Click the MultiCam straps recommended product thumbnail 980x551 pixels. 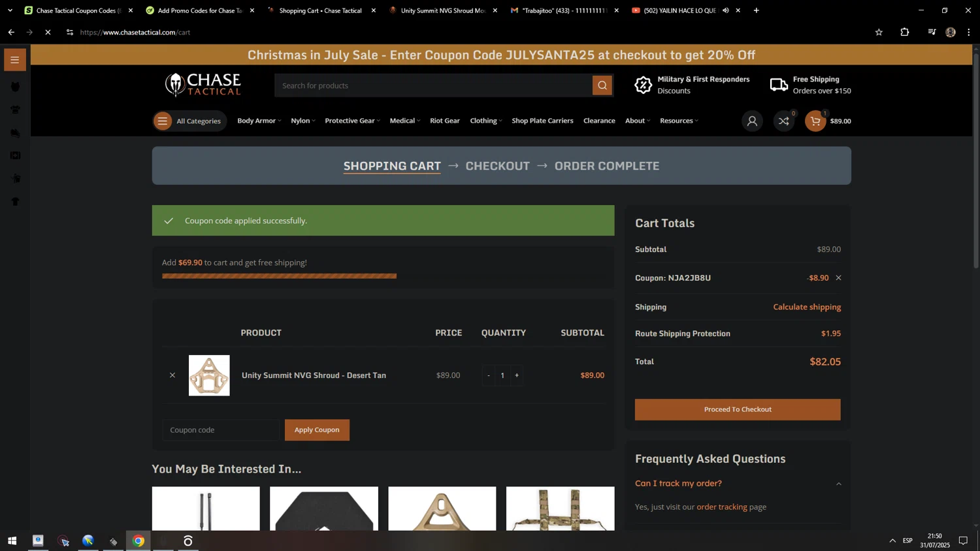click(560, 509)
